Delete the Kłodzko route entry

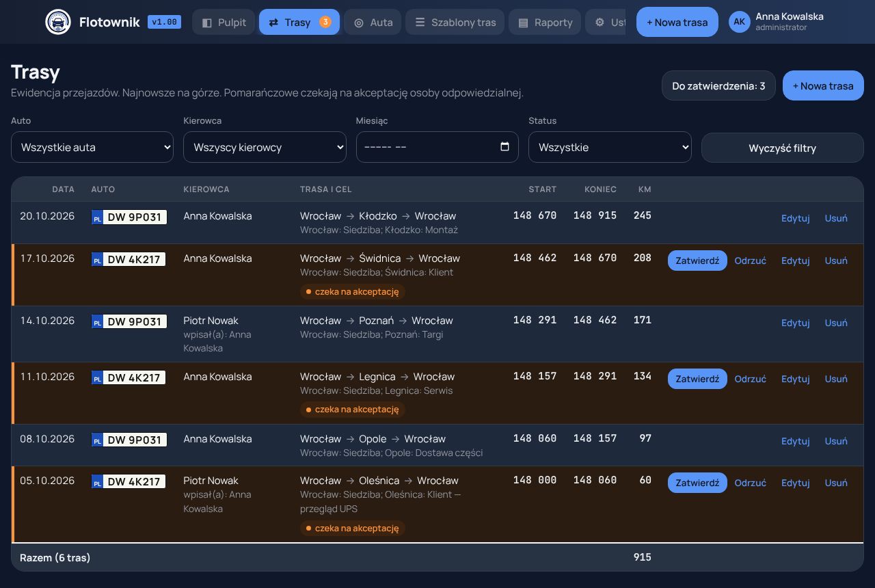pyautogui.click(x=836, y=218)
